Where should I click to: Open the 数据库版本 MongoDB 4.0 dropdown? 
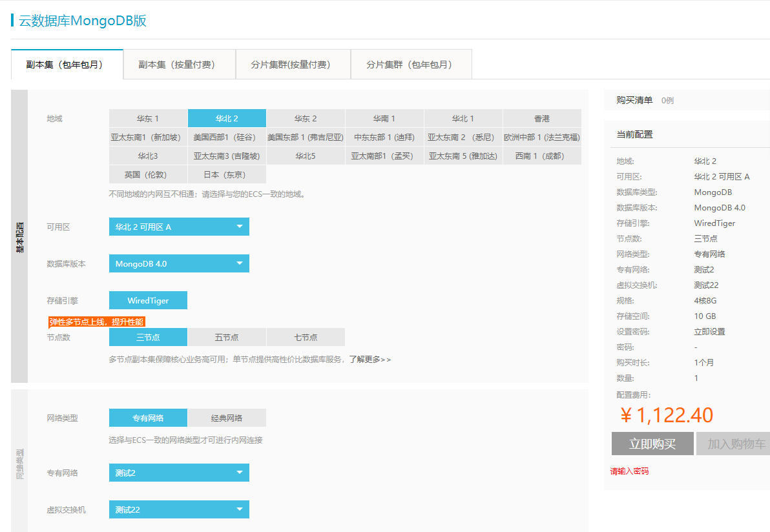tap(179, 263)
